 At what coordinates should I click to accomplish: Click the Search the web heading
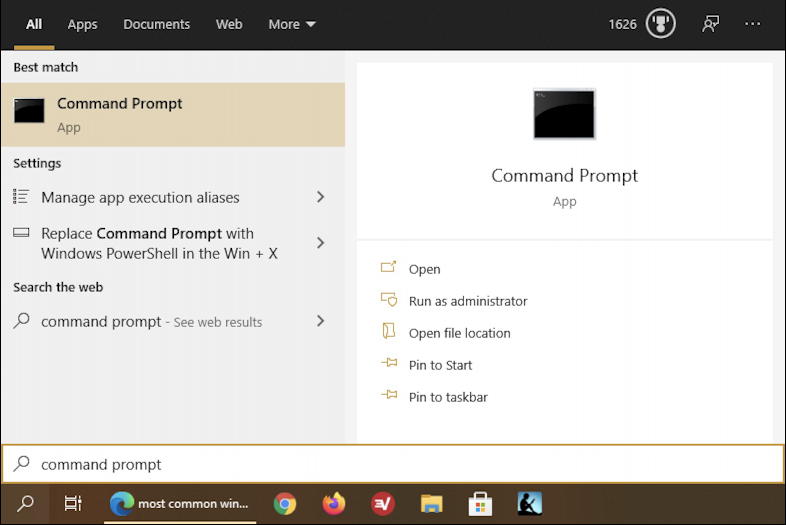coord(58,287)
